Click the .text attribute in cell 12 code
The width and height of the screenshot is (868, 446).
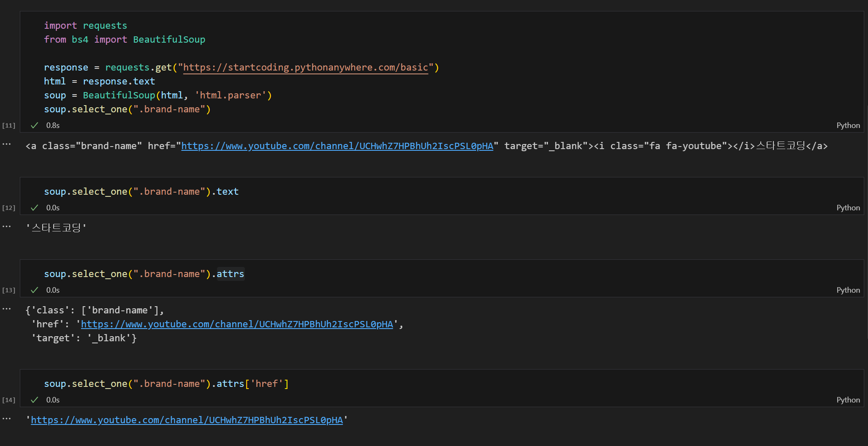tap(227, 192)
